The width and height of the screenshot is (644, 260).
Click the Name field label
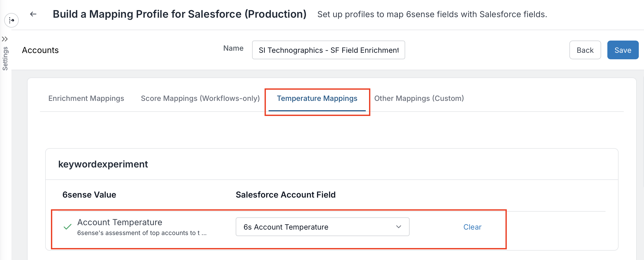coord(233,48)
